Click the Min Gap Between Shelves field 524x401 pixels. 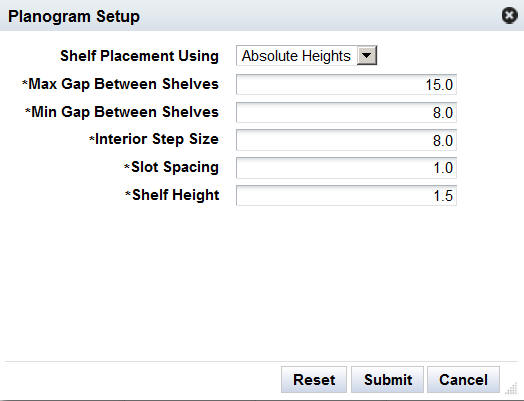coord(346,112)
